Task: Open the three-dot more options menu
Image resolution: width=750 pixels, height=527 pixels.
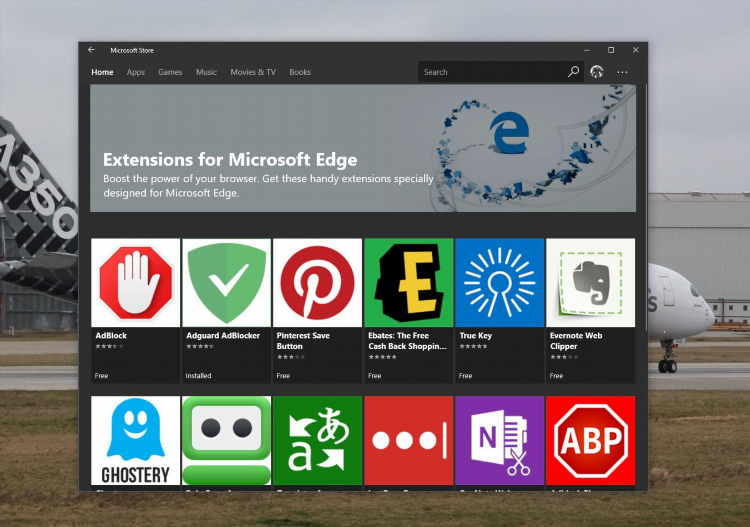Action: [x=622, y=72]
